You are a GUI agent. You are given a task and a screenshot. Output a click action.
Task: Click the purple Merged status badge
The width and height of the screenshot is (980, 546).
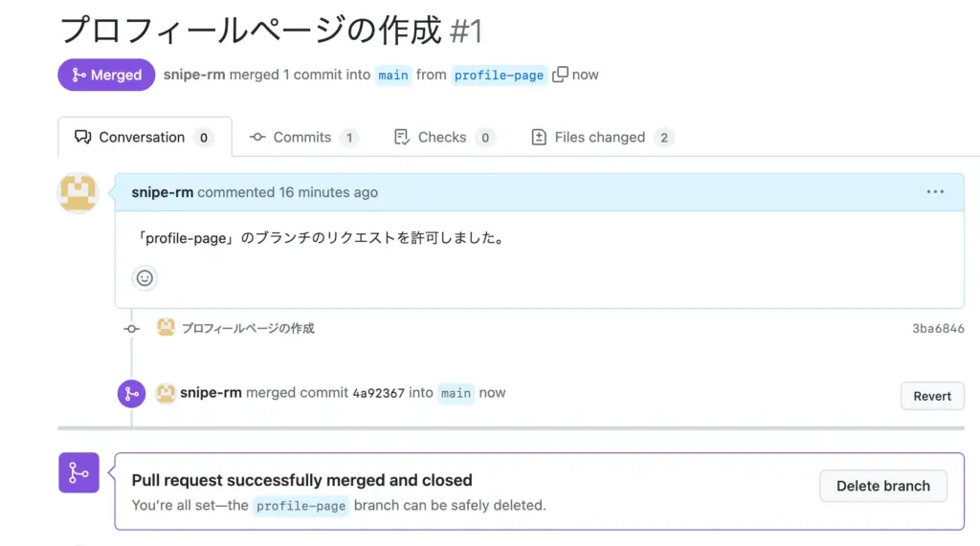(106, 76)
